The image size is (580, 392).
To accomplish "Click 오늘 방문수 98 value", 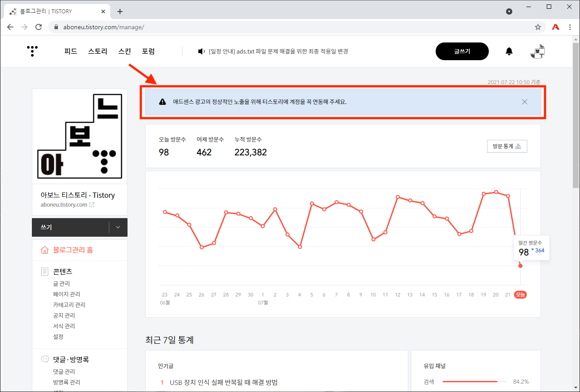I will point(164,152).
